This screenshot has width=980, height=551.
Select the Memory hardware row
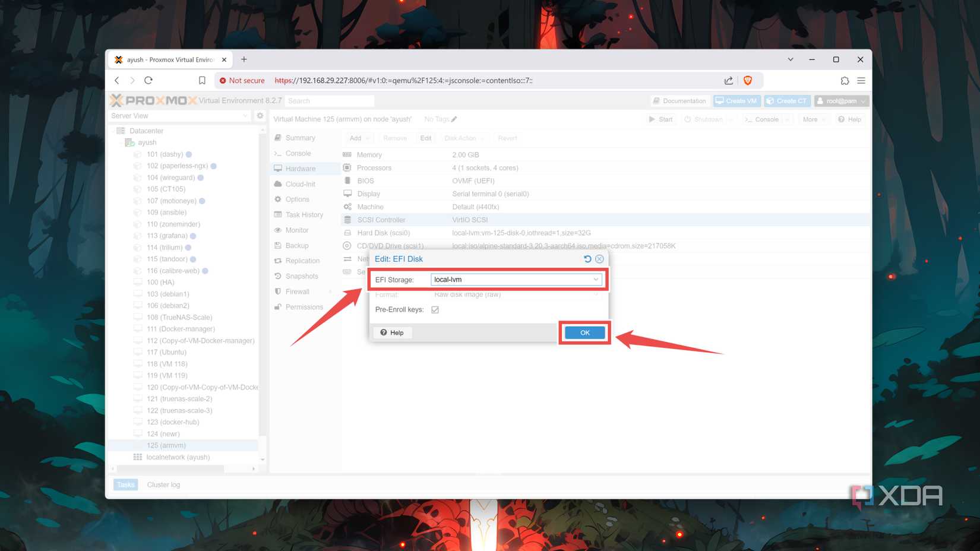(606, 155)
